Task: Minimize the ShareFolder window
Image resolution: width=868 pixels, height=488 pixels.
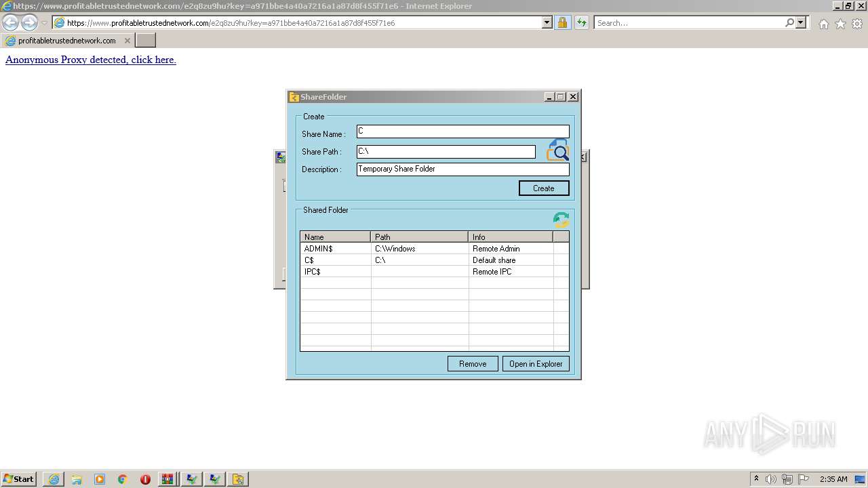Action: tap(549, 97)
